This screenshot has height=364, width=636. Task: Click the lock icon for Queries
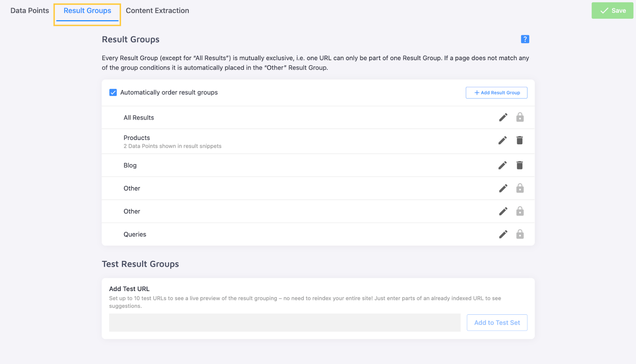coord(520,234)
